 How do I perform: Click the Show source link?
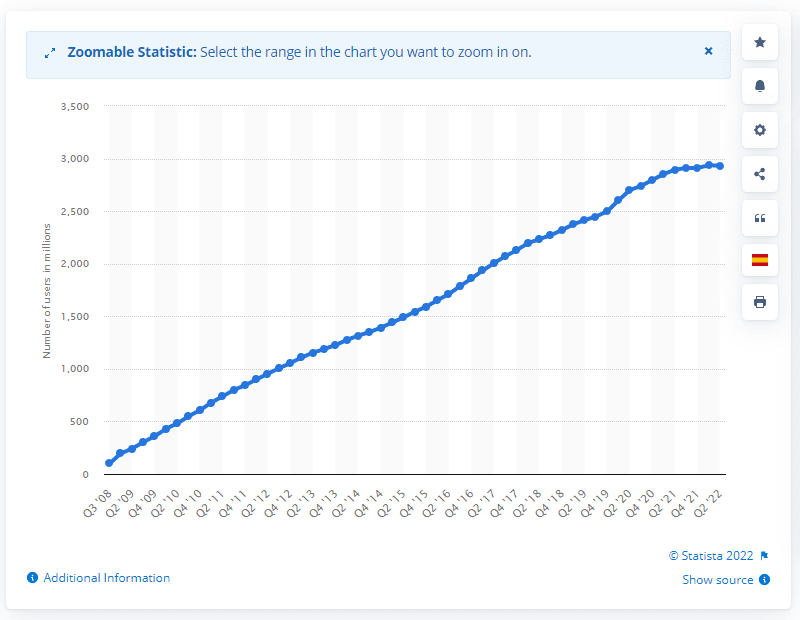719,580
